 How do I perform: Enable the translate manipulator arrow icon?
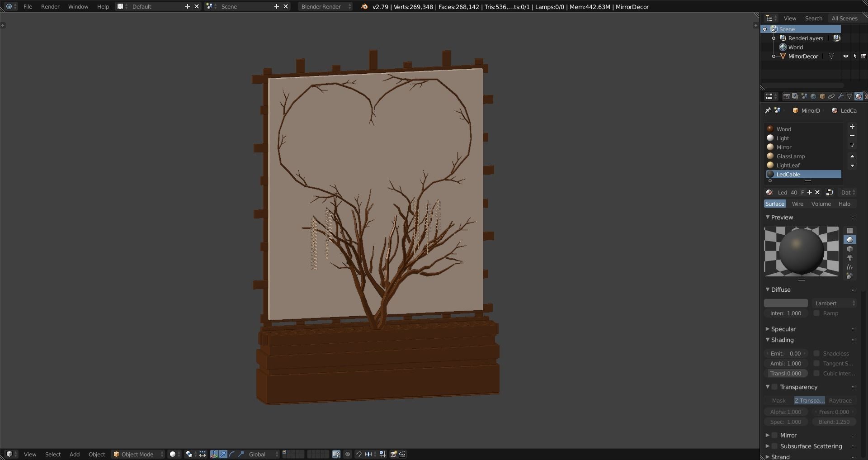[223, 454]
